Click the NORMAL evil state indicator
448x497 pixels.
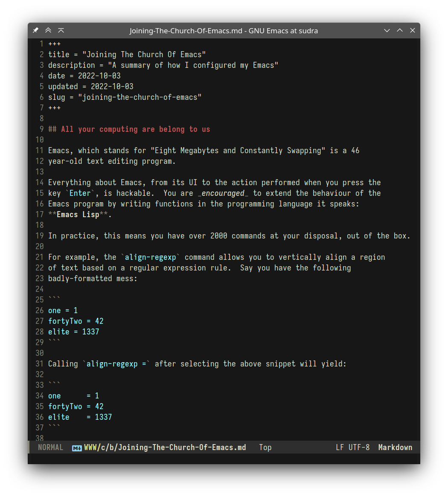tap(50, 448)
